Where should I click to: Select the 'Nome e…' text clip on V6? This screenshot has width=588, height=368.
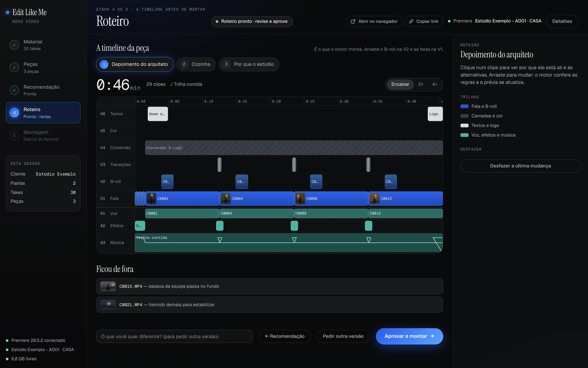coord(158,114)
